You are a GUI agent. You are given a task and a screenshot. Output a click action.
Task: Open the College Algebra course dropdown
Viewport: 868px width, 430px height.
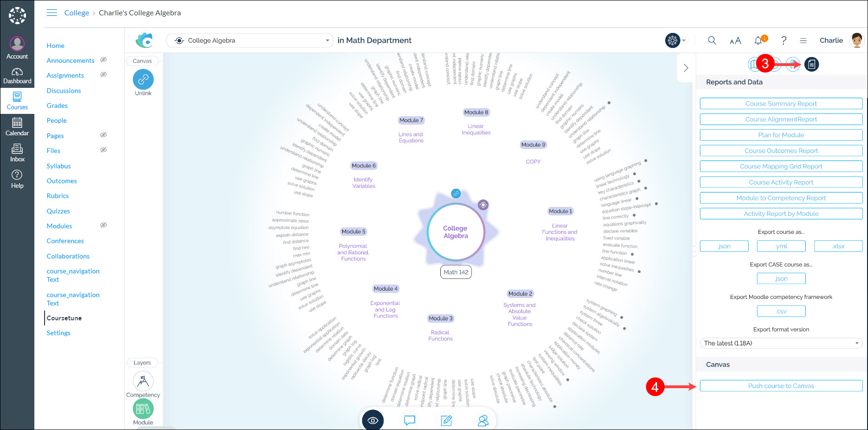coord(250,40)
